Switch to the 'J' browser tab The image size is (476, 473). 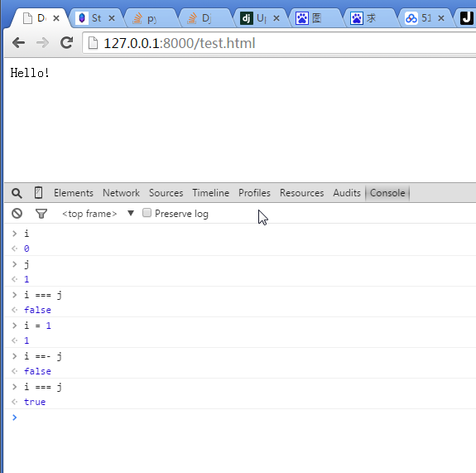click(467, 18)
